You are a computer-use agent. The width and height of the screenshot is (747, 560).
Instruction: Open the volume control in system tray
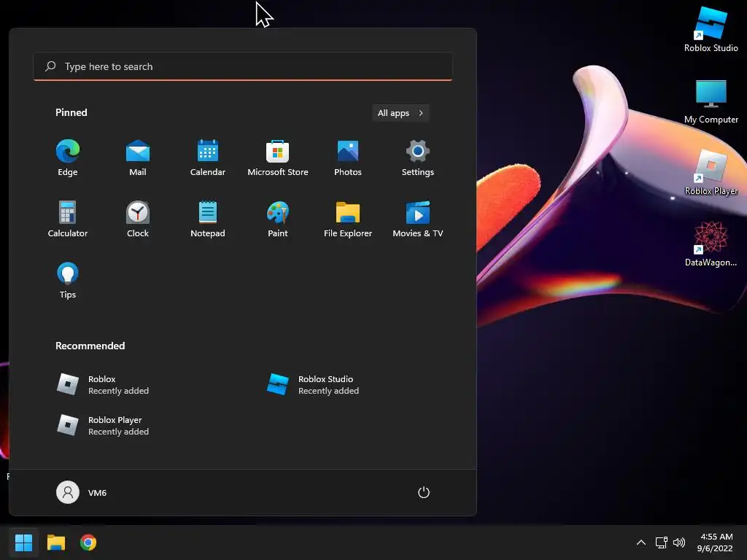click(679, 542)
